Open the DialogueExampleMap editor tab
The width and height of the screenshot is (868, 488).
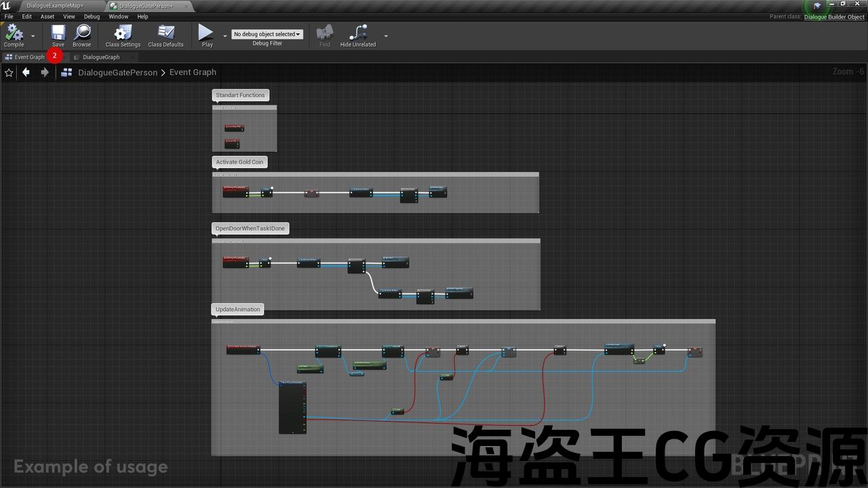coord(54,5)
